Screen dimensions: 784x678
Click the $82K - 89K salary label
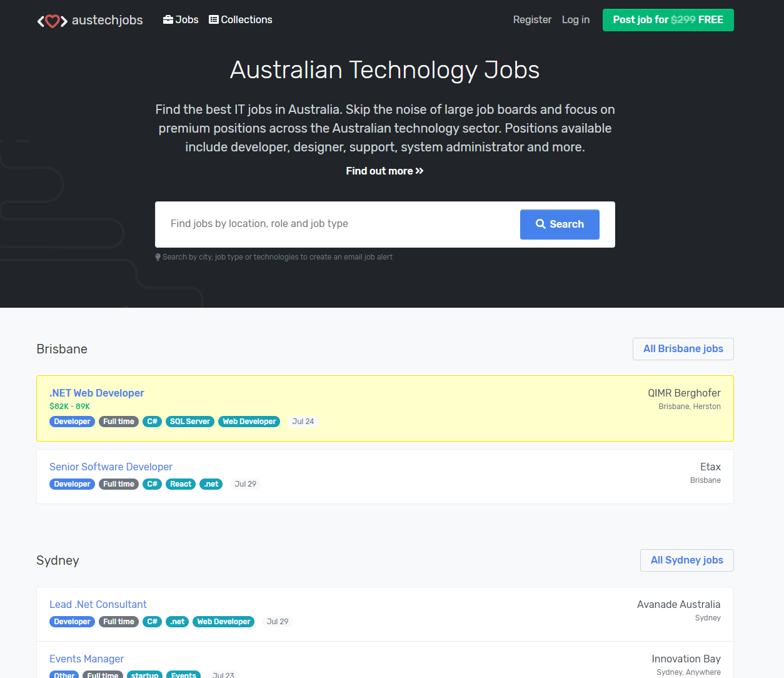69,406
